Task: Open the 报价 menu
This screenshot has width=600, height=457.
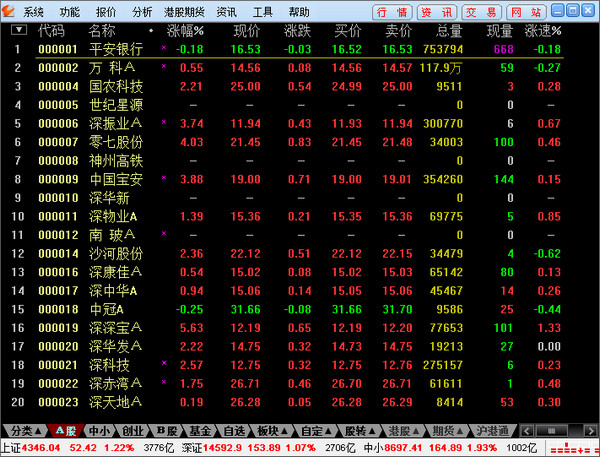Action: 106,12
